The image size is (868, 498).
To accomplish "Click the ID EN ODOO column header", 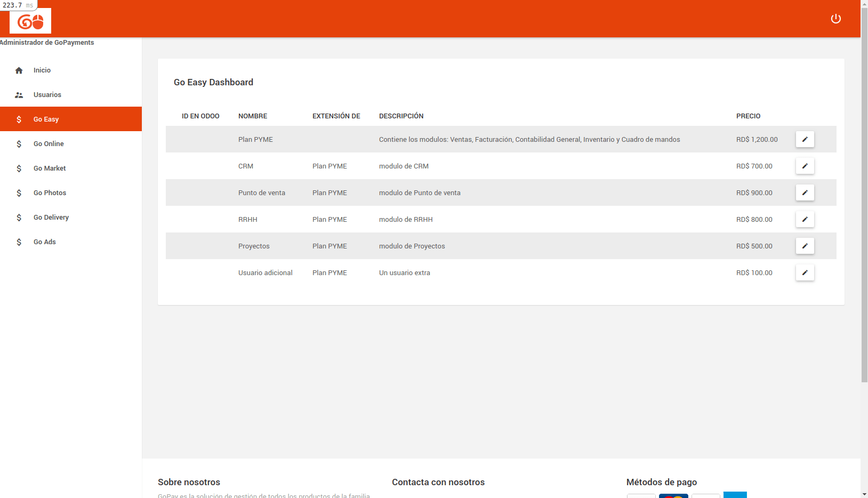I will coord(200,116).
